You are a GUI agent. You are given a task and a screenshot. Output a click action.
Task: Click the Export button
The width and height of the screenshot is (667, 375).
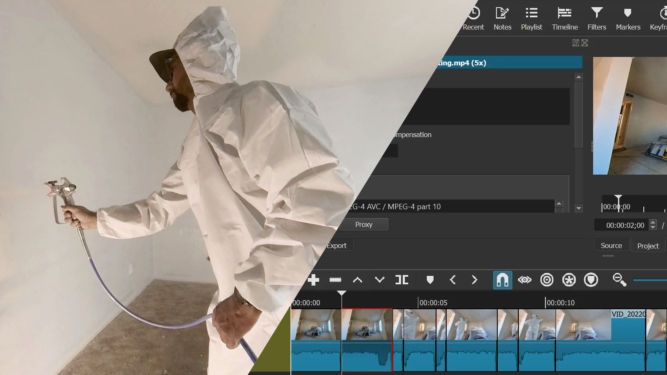coord(336,246)
